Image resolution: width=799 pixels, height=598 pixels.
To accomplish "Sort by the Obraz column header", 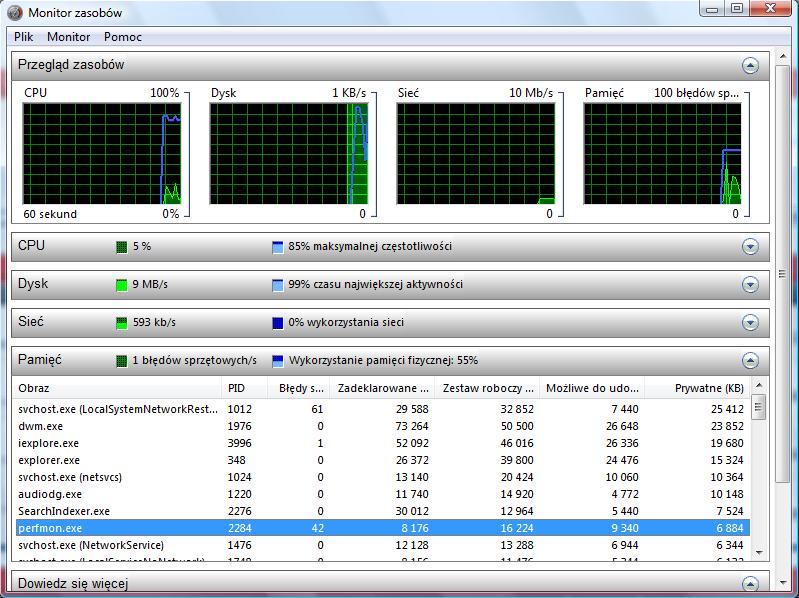I will [x=117, y=388].
